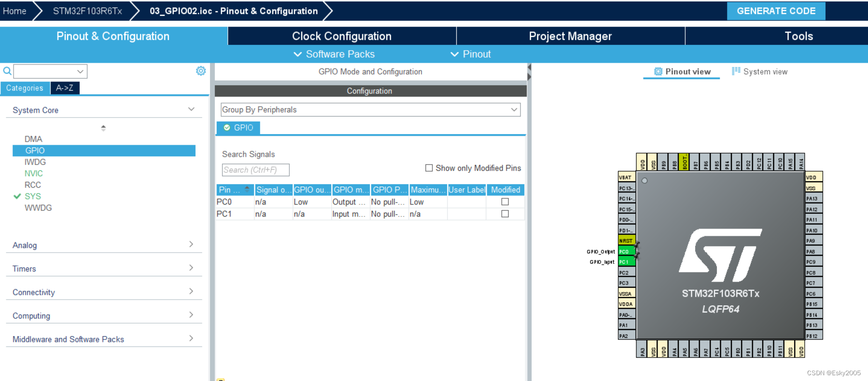Select the PA8 pin on chip
868x381 pixels.
[x=814, y=251]
